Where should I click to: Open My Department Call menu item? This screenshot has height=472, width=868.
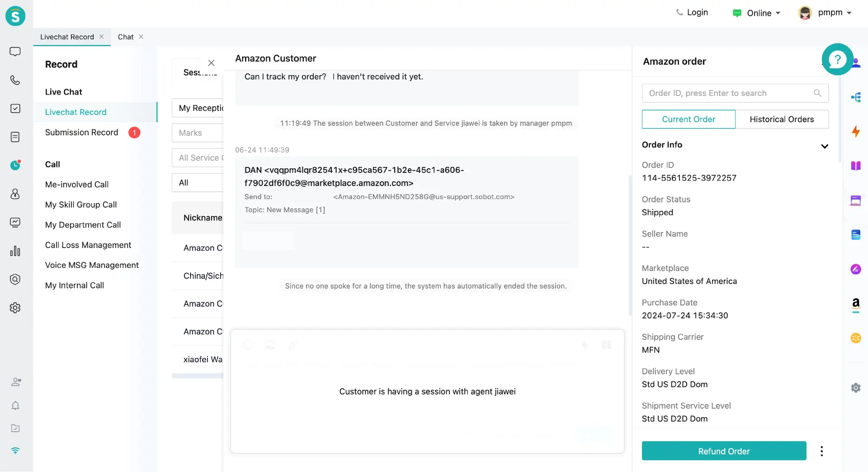click(x=83, y=225)
